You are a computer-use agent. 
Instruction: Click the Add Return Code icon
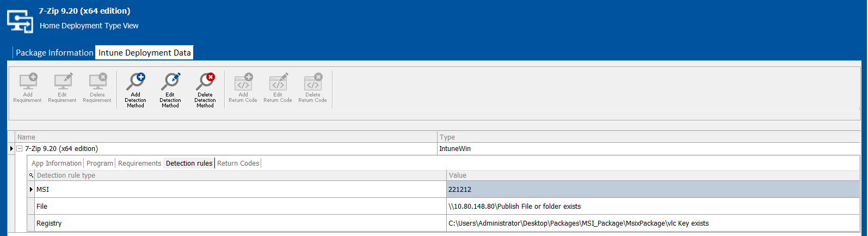(243, 82)
